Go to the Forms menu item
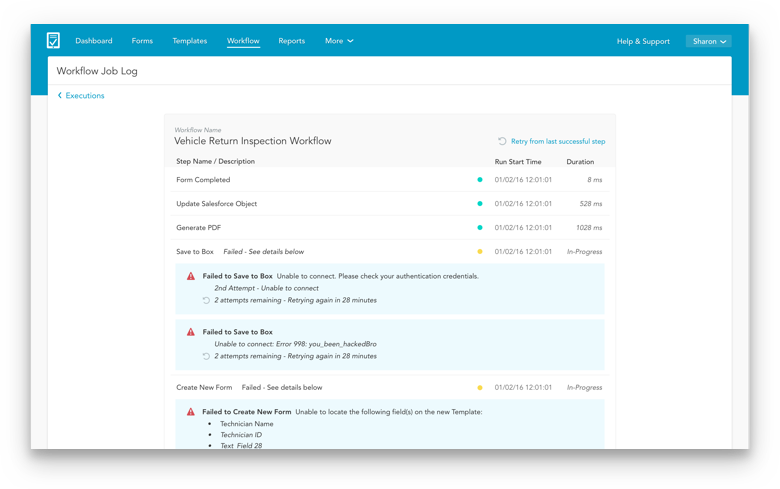780x489 pixels. coord(142,41)
